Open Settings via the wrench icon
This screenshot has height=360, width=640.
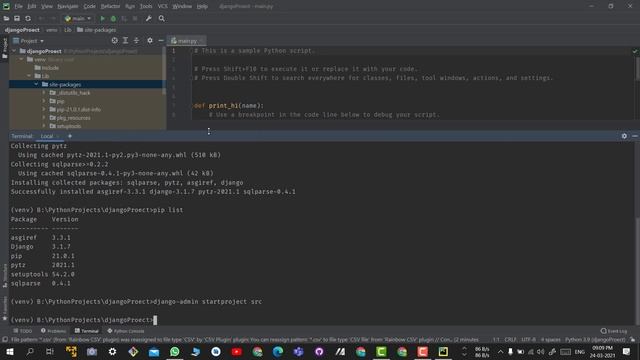(149, 18)
